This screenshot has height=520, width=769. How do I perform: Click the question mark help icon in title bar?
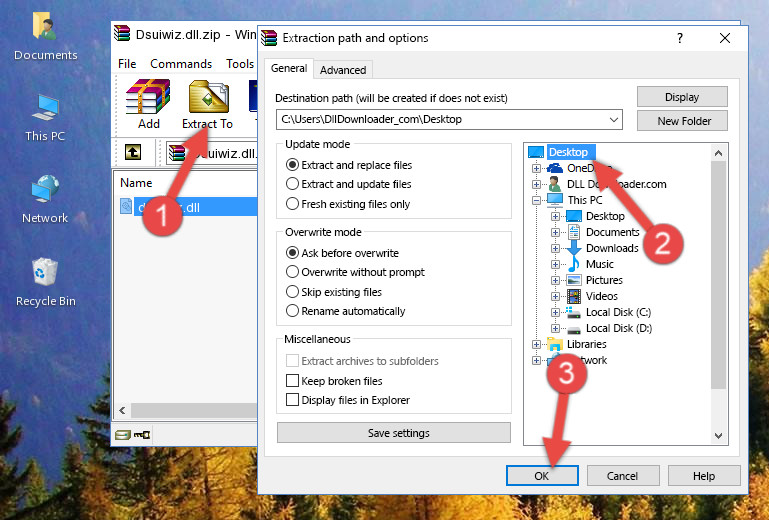point(680,38)
